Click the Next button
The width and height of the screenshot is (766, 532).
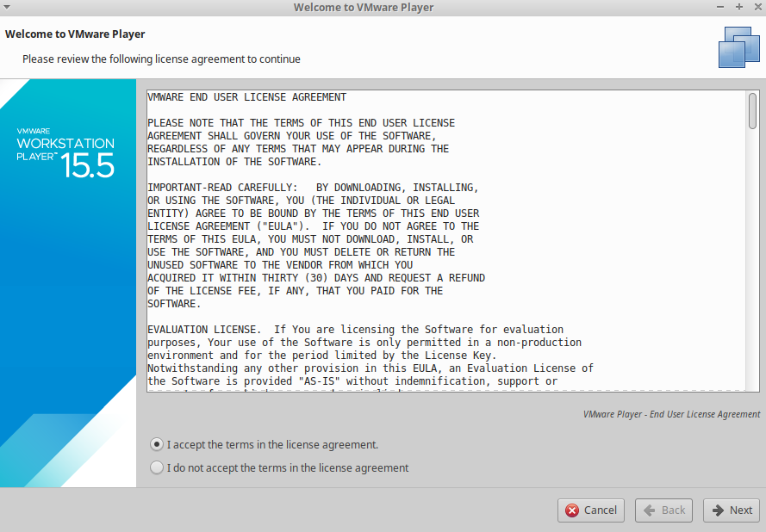732,510
